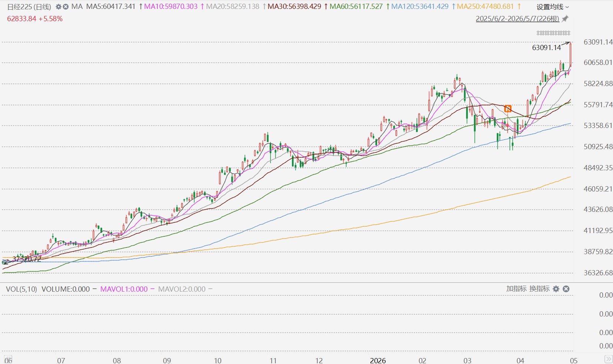The width and height of the screenshot is (613, 364).
Task: Select the MA5 moving average label
Action: pos(111,7)
